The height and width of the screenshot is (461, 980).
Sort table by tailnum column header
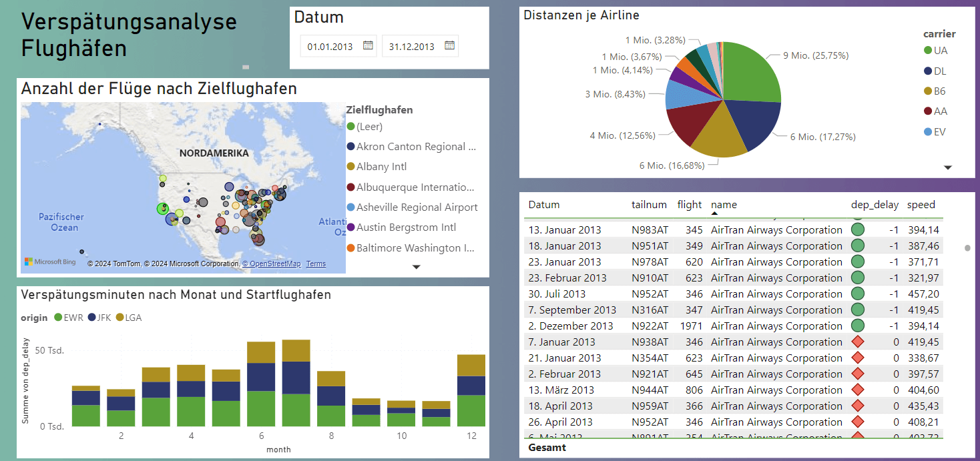click(x=648, y=205)
